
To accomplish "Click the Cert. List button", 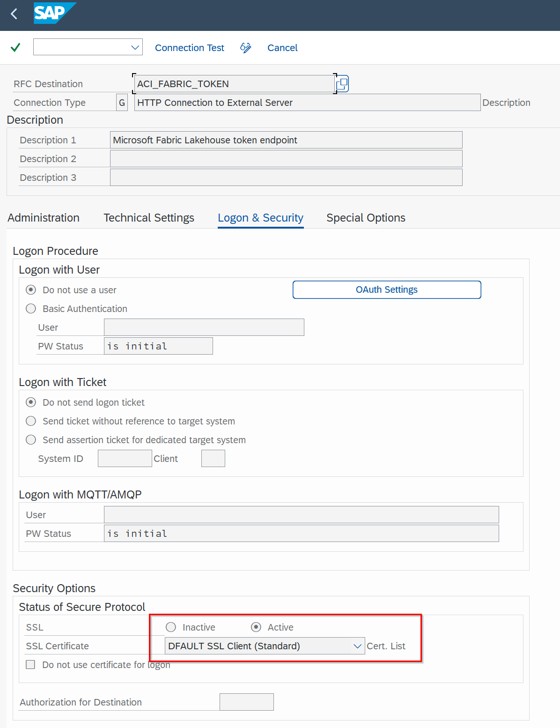I will (x=386, y=646).
